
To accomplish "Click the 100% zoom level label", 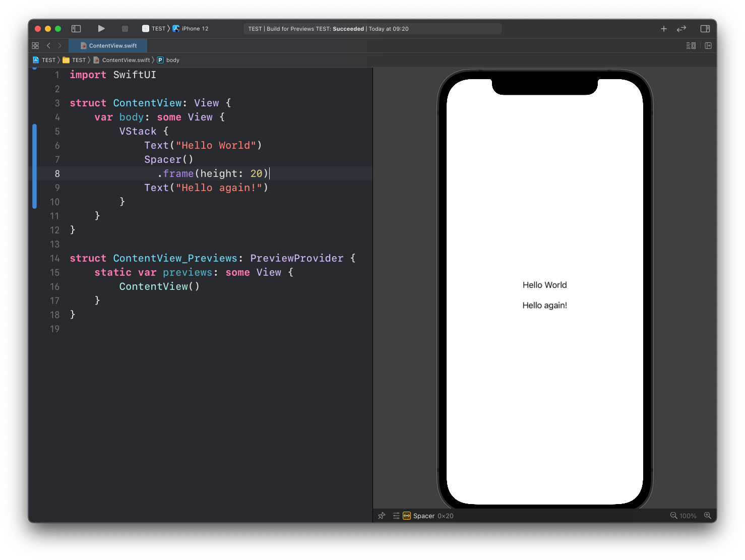I will (x=688, y=516).
